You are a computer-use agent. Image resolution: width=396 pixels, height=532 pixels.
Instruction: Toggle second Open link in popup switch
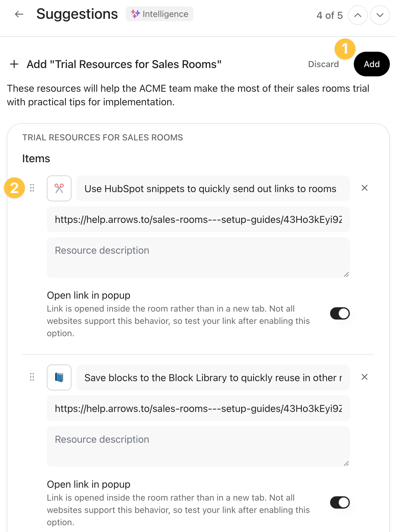[x=340, y=502]
